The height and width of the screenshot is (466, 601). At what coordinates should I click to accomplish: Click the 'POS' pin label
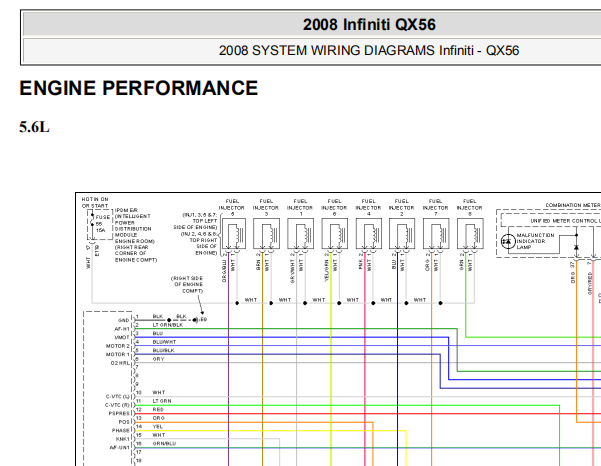[x=124, y=422]
